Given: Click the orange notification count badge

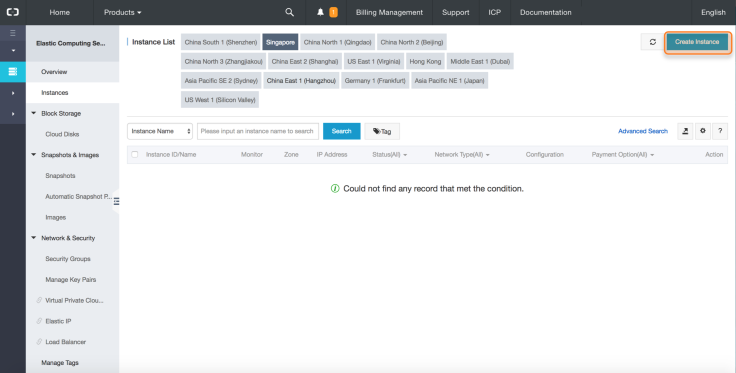Looking at the screenshot, I should [x=333, y=12].
